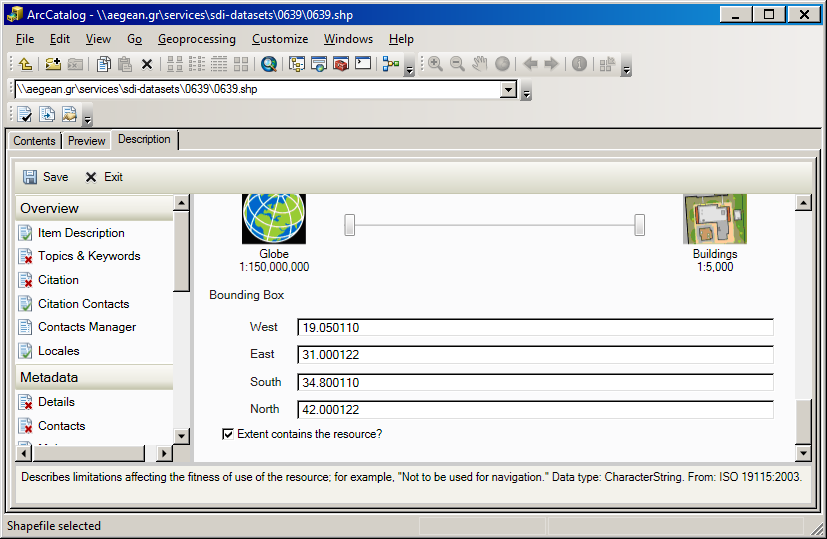This screenshot has width=827, height=539.
Task: Toggle Extent contains the resource checkbox
Action: pyautogui.click(x=228, y=434)
